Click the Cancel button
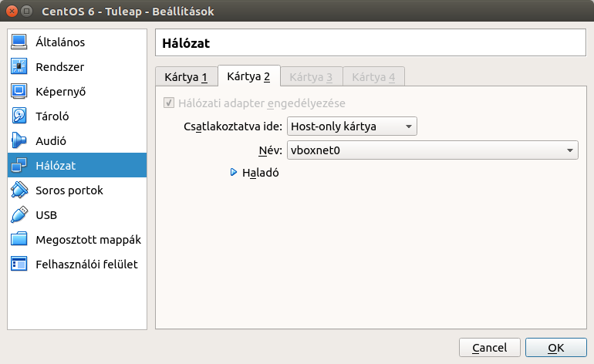Screen dimensions: 594x364 (489, 347)
